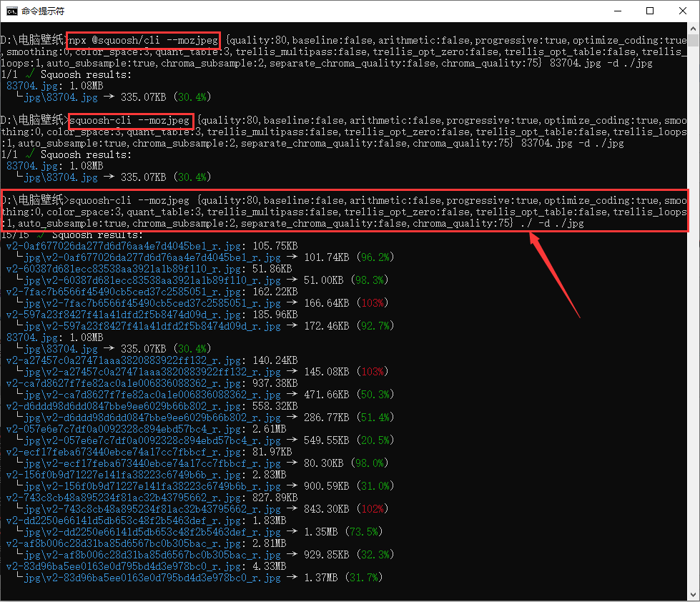The image size is (700, 602).
Task: Click the vertical scrollbar thumb
Action: click(x=693, y=40)
